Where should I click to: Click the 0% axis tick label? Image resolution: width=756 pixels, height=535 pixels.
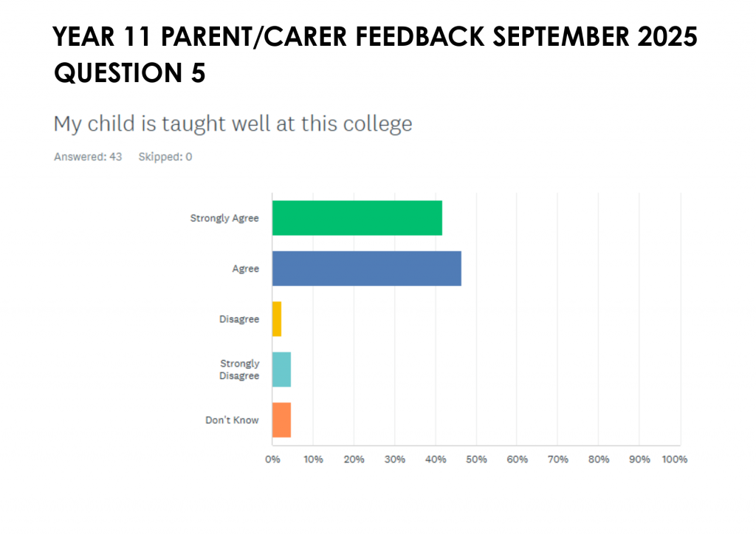[272, 460]
